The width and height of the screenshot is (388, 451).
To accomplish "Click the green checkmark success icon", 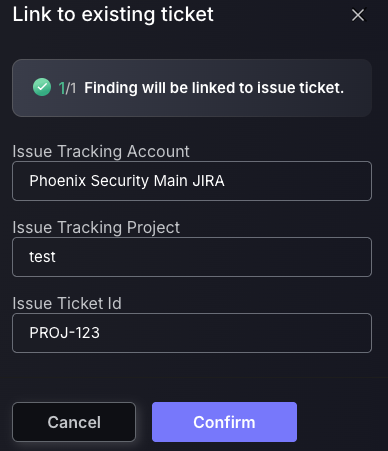I will [x=42, y=87].
